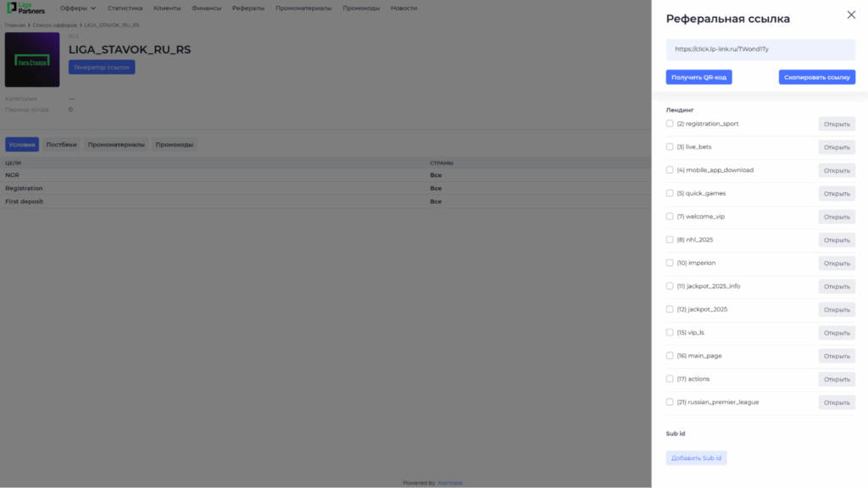Expand the Офферы dropdown menu
Image resolution: width=868 pixels, height=488 pixels.
tap(78, 8)
